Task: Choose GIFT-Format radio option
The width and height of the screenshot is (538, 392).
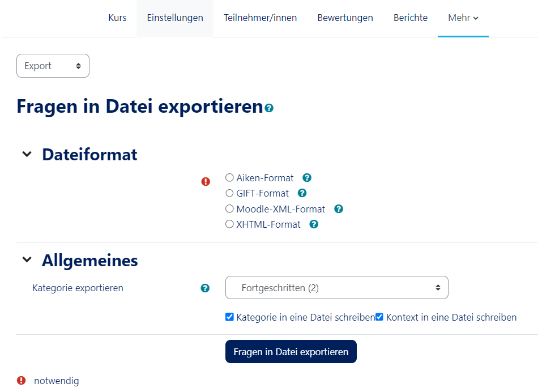Action: (x=229, y=193)
